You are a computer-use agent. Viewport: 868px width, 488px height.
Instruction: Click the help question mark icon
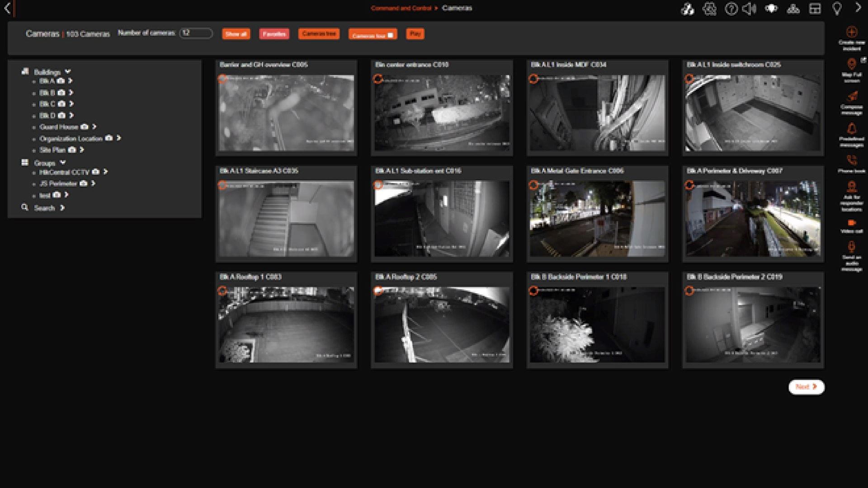(x=731, y=9)
